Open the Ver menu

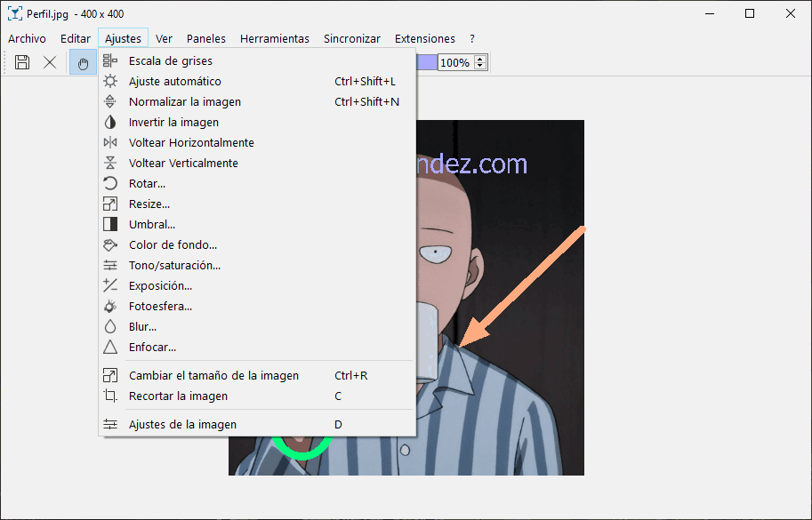164,39
